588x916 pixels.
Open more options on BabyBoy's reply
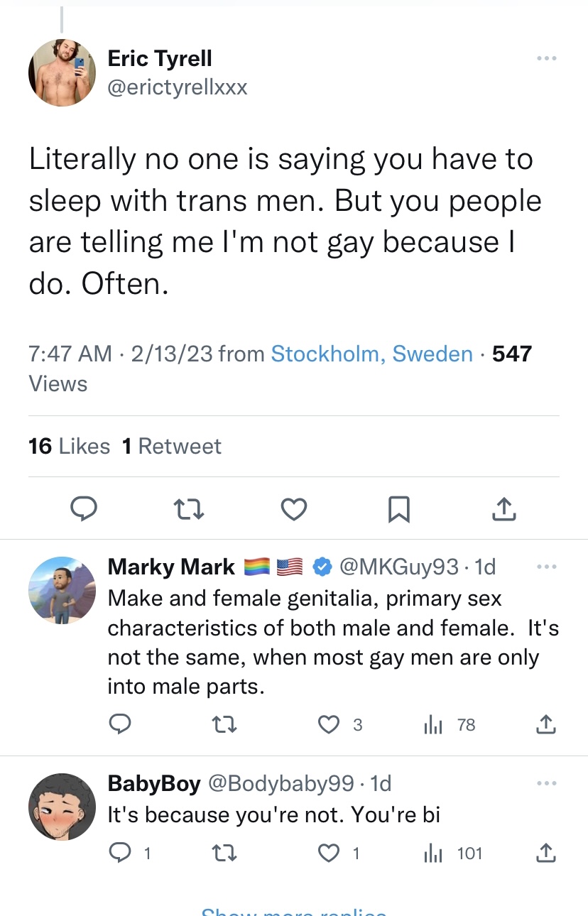coord(546,783)
